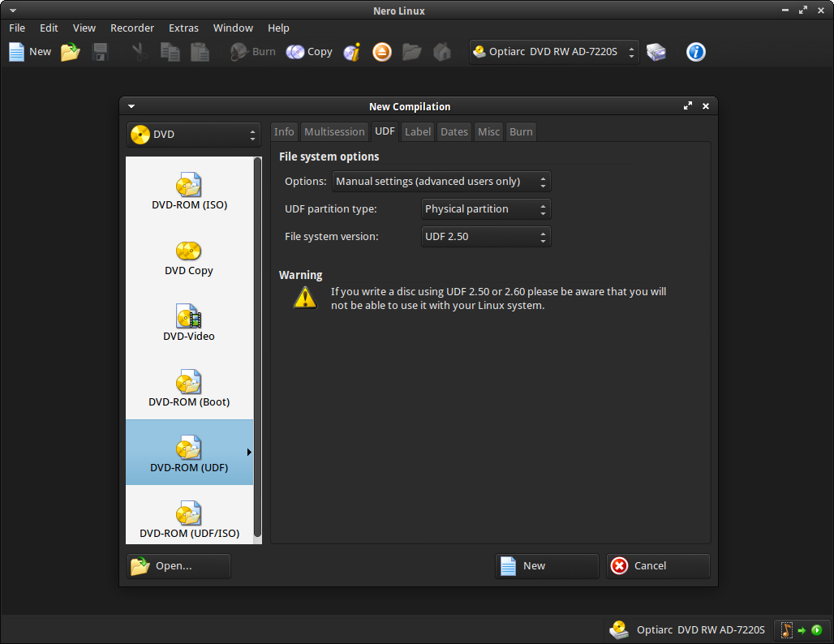Click the orange Eject disc icon
Image resolution: width=834 pixels, height=644 pixels.
coord(382,52)
